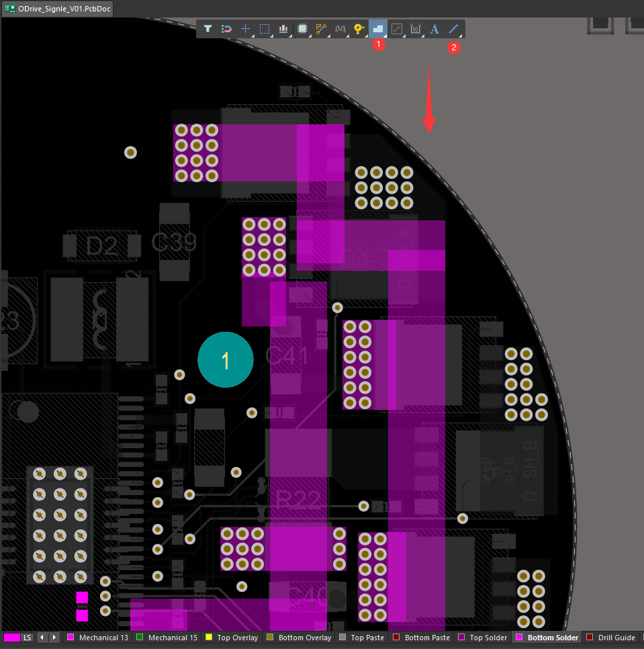Open the Selection Filter tool
This screenshot has width=644, height=649.
208,29
